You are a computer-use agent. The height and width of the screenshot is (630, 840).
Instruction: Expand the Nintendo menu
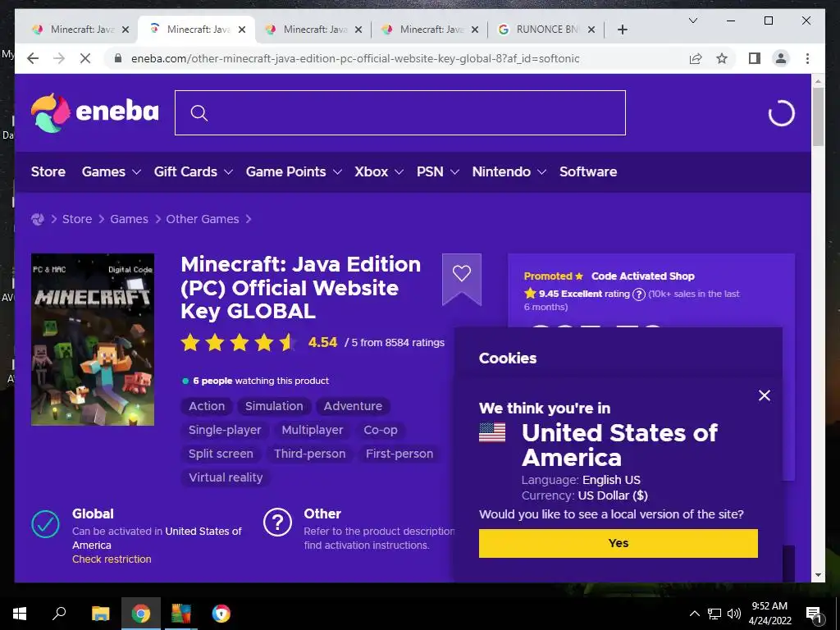509,172
